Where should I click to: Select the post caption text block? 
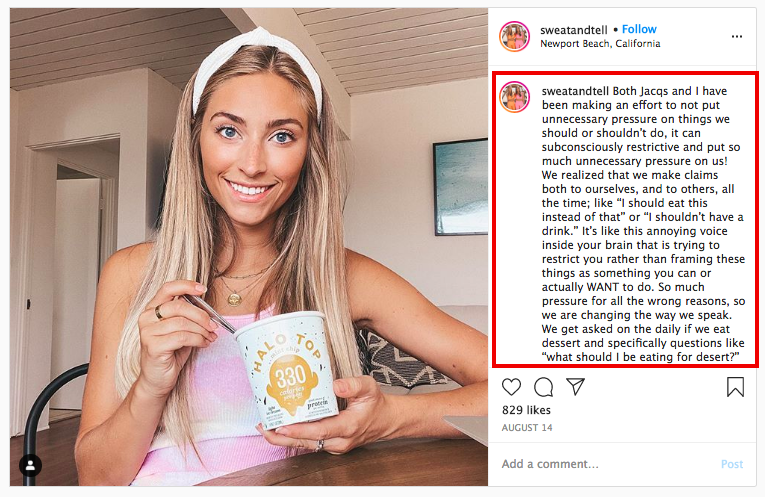tap(643, 224)
